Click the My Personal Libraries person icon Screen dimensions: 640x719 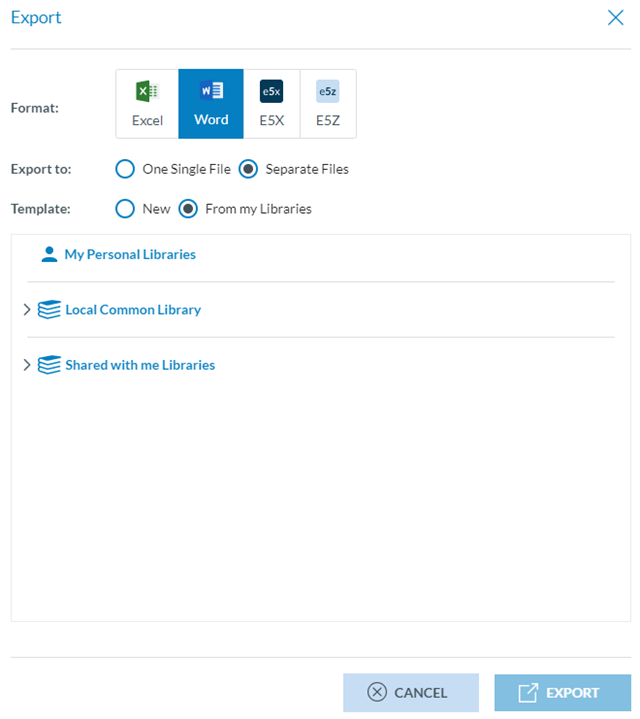pyautogui.click(x=49, y=254)
